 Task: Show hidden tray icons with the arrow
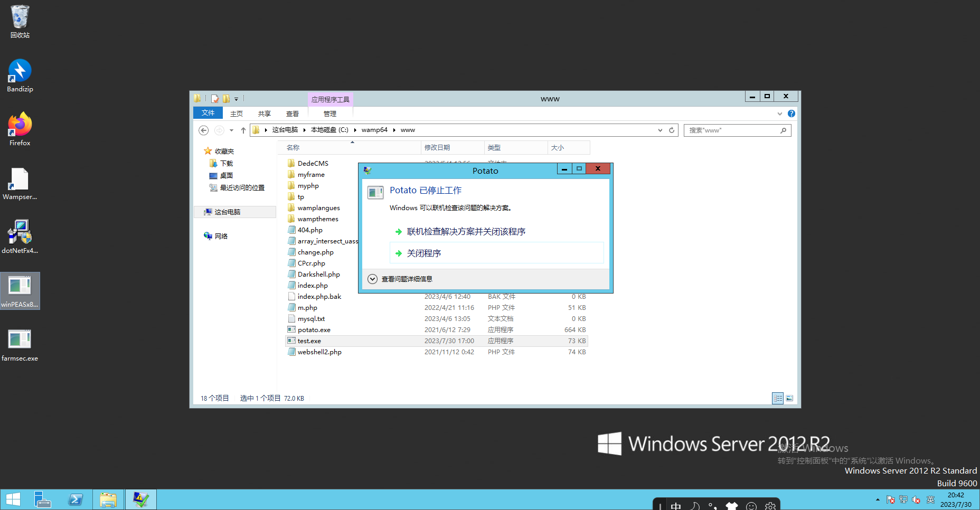[x=878, y=499]
